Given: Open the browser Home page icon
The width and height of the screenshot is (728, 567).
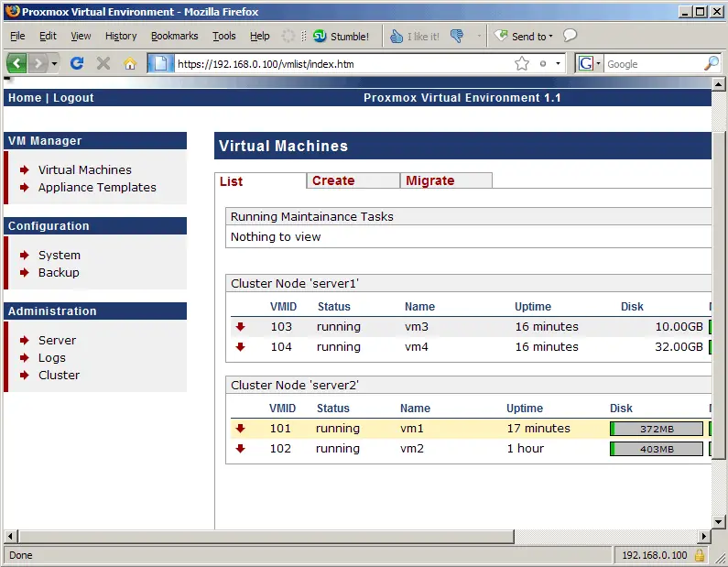Looking at the screenshot, I should click(x=130, y=63).
